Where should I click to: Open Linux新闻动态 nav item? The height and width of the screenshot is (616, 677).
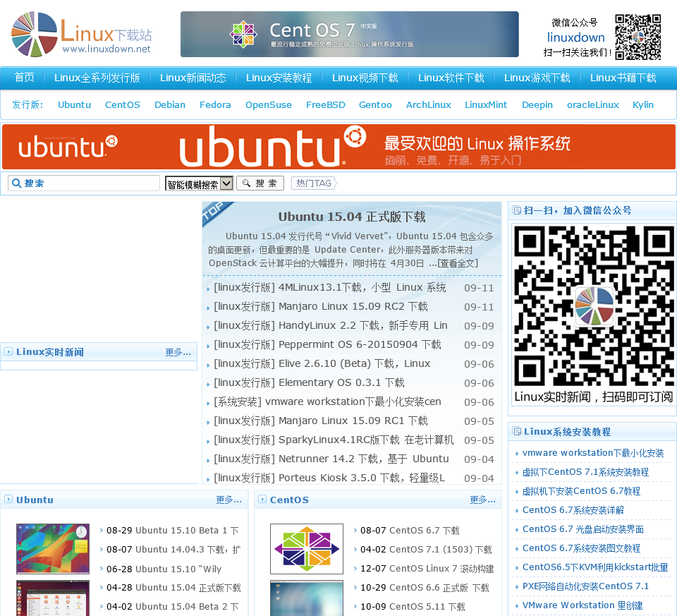[193, 78]
